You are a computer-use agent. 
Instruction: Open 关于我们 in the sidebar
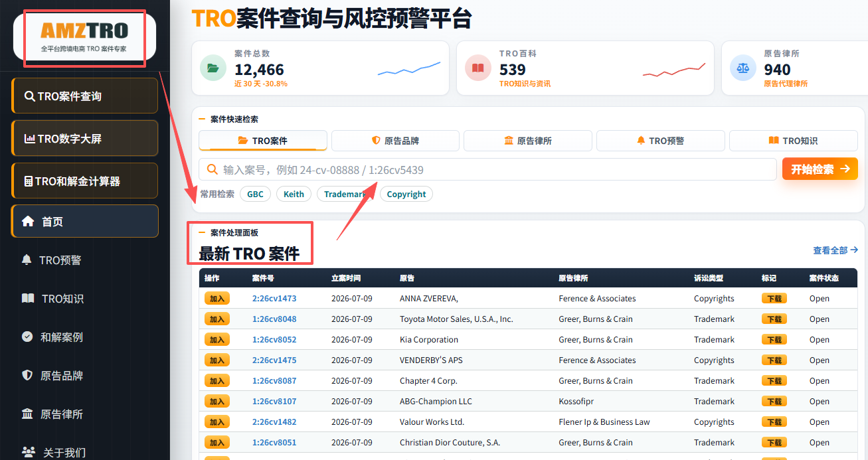pyautogui.click(x=85, y=453)
